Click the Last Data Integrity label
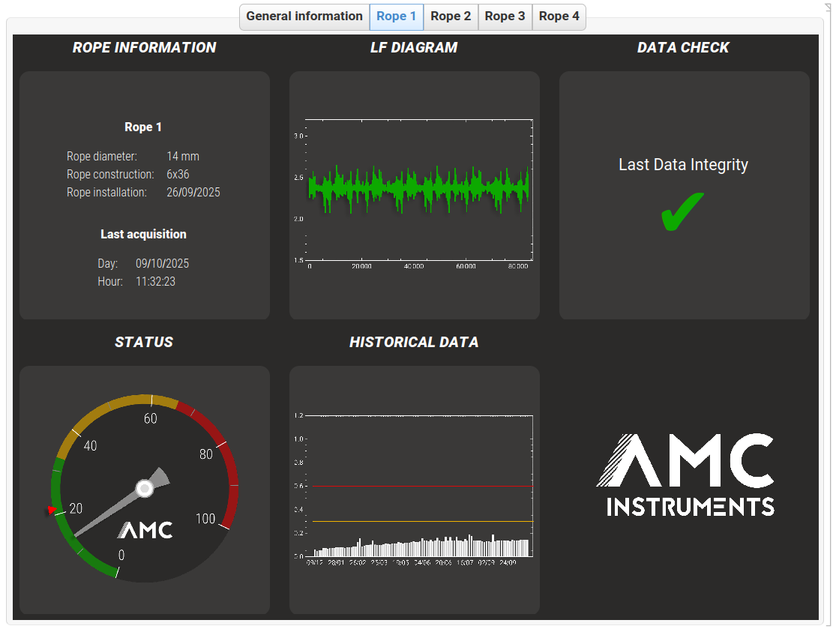Image resolution: width=833 pixels, height=644 pixels. (683, 165)
